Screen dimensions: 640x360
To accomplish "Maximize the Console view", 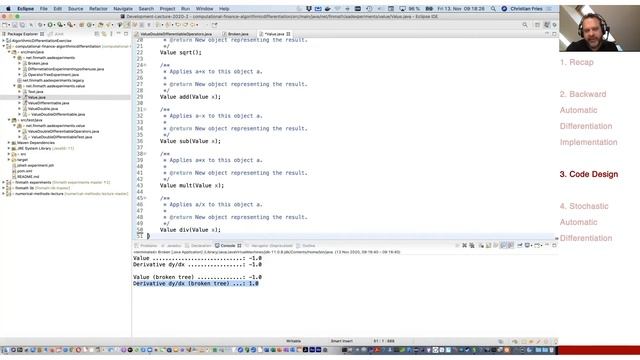I will click(554, 246).
